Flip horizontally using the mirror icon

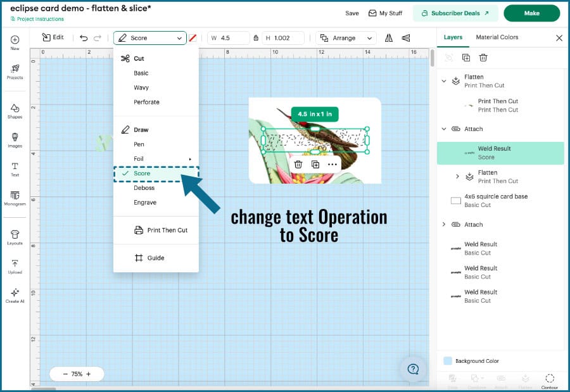389,38
